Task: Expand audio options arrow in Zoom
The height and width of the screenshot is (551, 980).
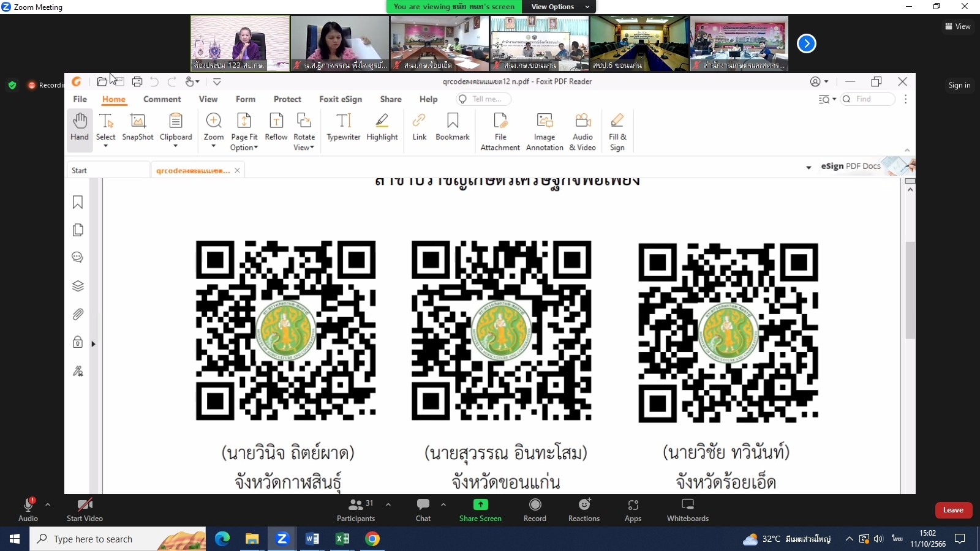Action: [x=48, y=504]
